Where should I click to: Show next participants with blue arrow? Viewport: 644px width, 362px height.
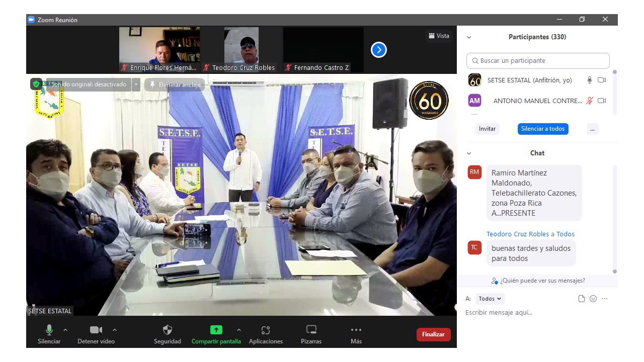click(x=379, y=50)
